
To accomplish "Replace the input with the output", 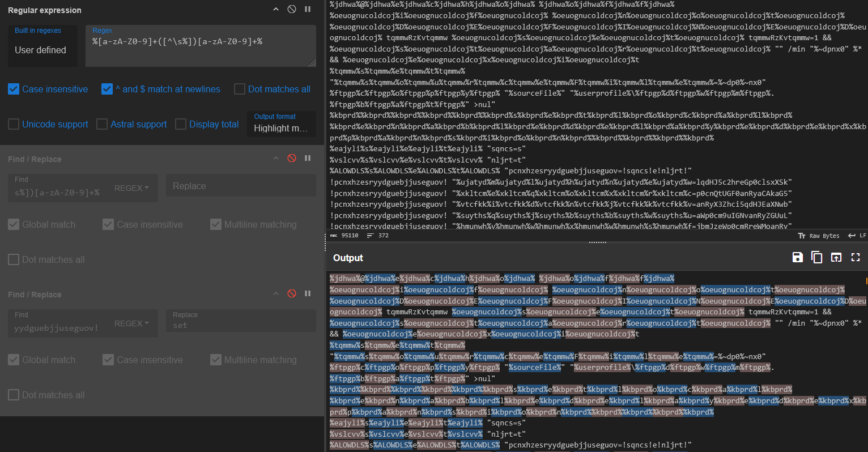I will [836, 257].
